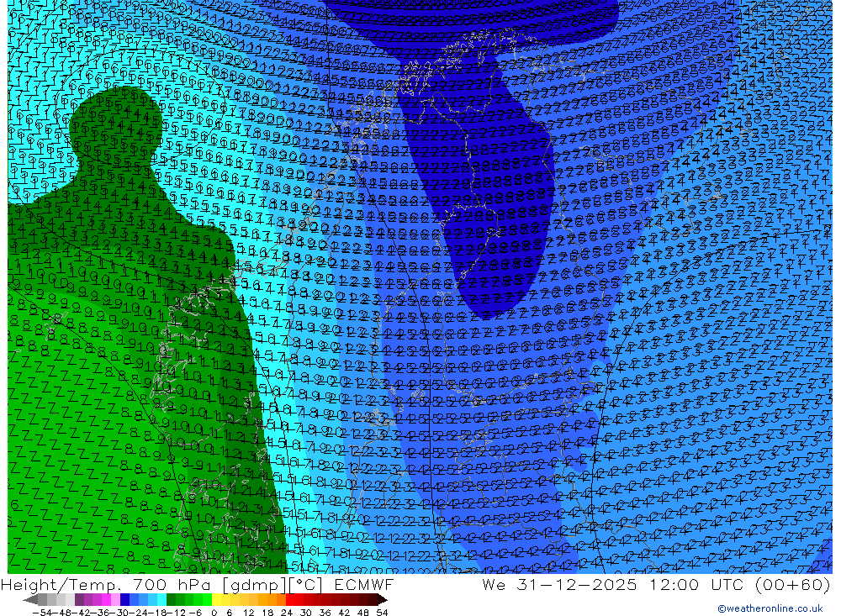Click the '[°C]' unit label
Image resolution: width=841 pixels, height=616 pixels.
click(304, 585)
